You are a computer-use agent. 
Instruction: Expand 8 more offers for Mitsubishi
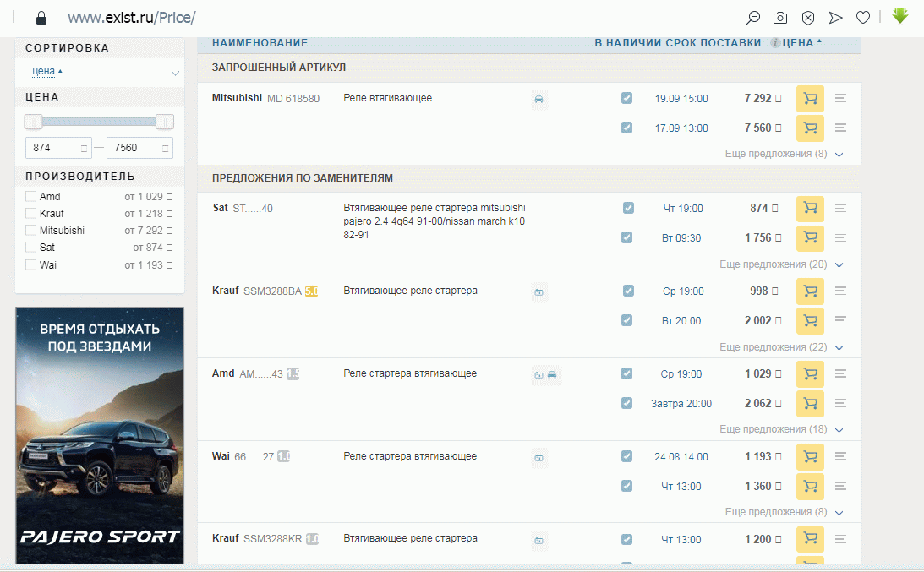(784, 155)
